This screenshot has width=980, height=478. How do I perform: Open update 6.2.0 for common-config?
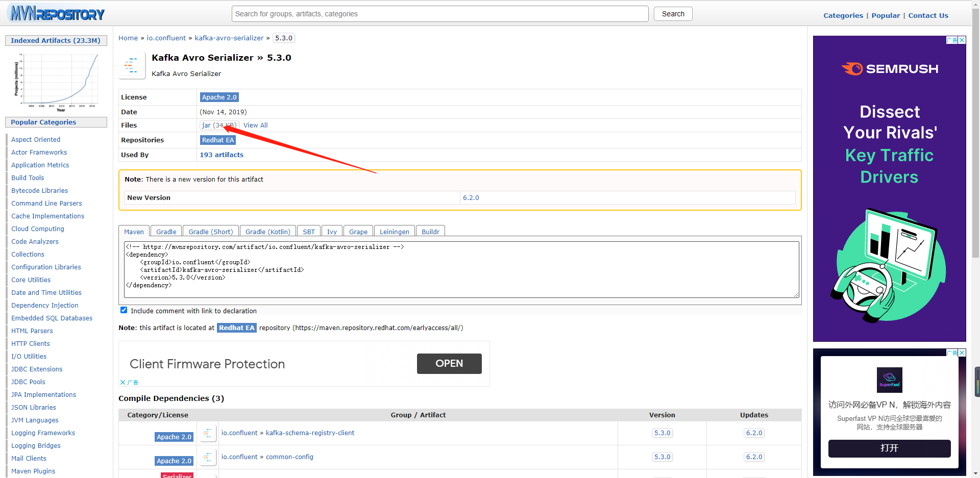click(x=754, y=457)
